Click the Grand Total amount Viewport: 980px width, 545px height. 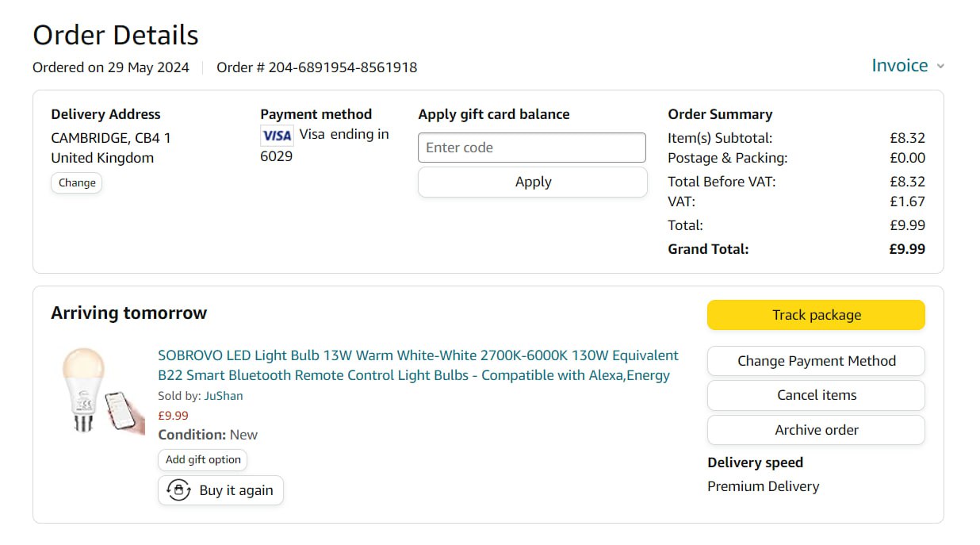(906, 249)
